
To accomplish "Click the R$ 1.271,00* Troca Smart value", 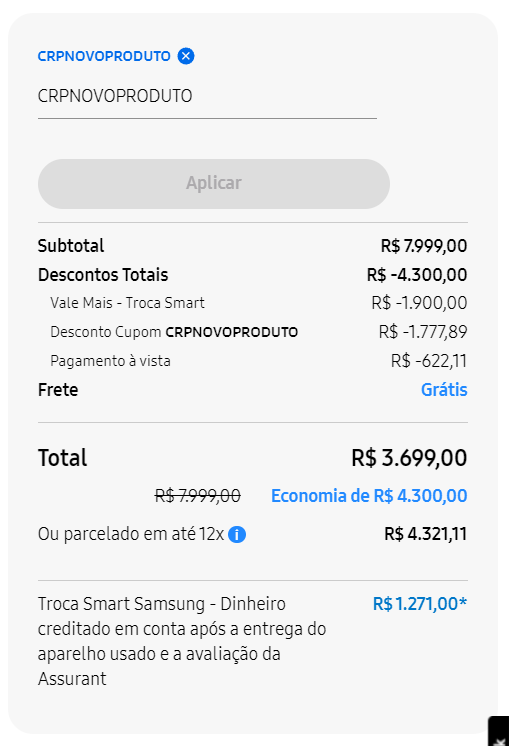I will 420,604.
